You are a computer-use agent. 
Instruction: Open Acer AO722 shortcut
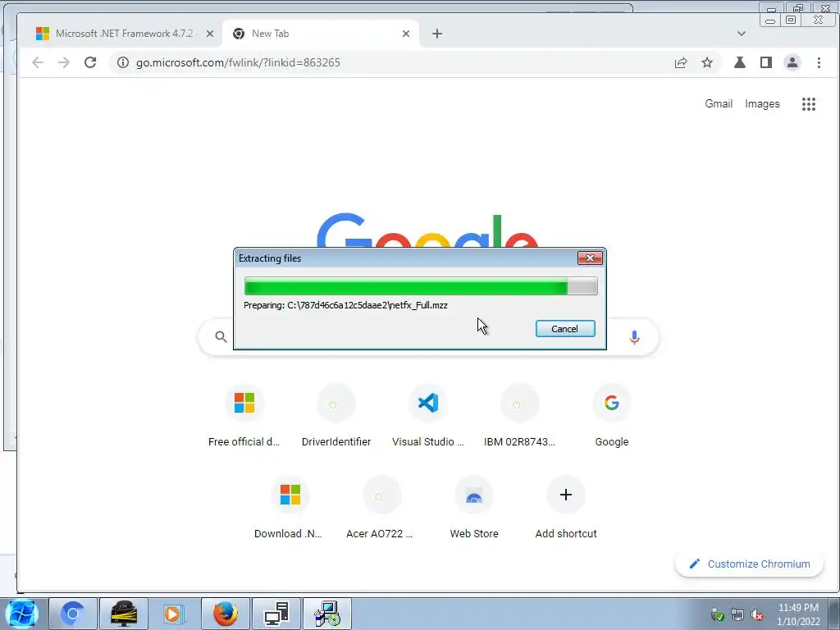[382, 507]
